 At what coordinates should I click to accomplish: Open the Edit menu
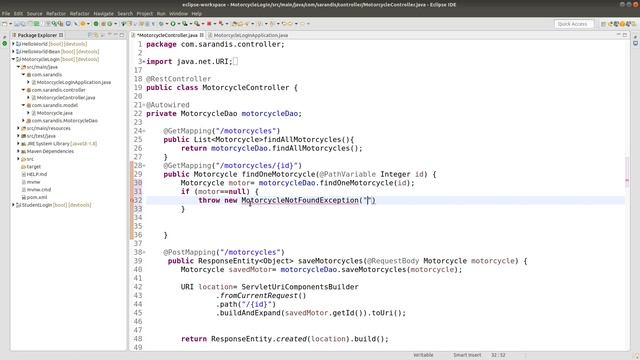click(18, 13)
